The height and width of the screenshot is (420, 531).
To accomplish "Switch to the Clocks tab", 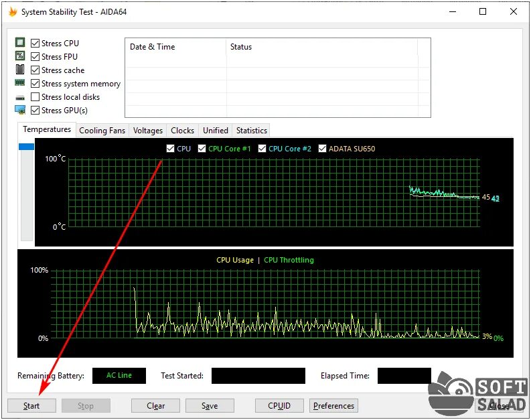I will tap(182, 131).
